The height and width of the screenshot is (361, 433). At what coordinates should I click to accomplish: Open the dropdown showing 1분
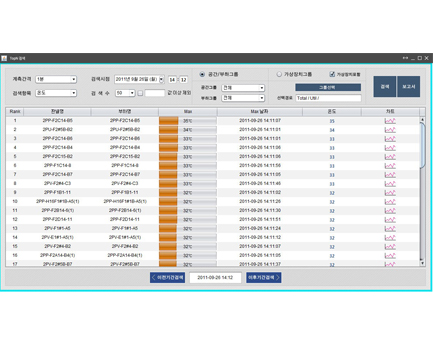click(x=56, y=79)
